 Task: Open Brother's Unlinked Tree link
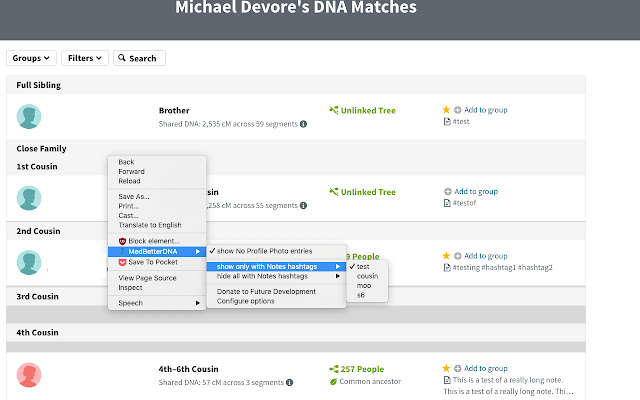tap(368, 111)
